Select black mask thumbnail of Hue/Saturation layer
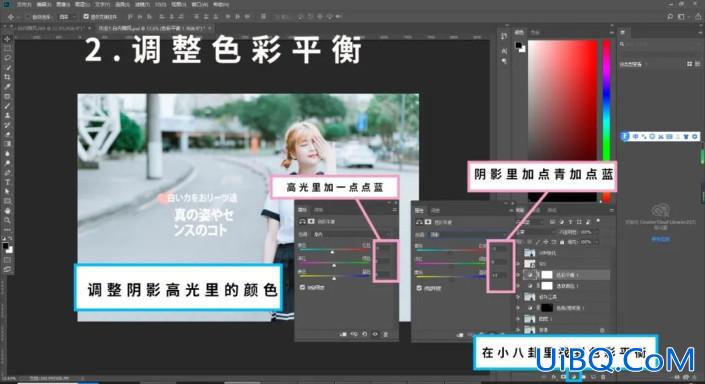Viewport: 705px width, 384px height. pos(546,308)
